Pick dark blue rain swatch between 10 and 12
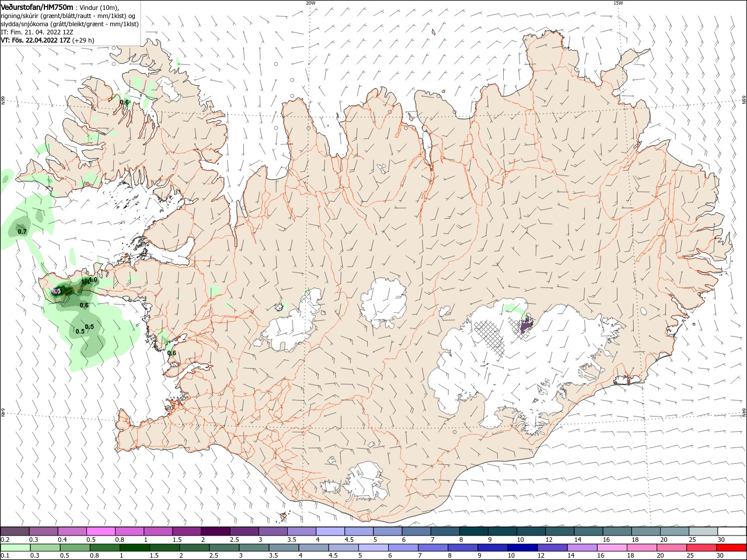747x560 pixels. click(522, 548)
